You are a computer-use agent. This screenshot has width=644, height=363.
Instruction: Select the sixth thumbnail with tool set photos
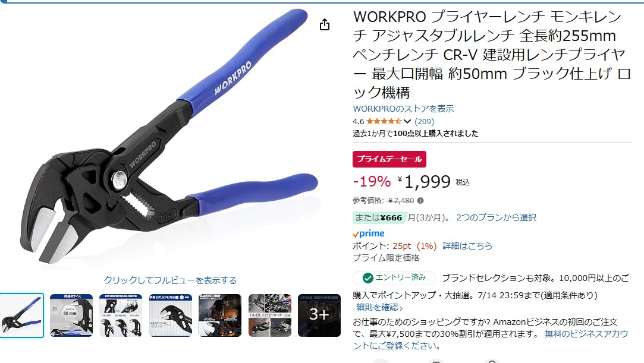pyautogui.click(x=270, y=315)
